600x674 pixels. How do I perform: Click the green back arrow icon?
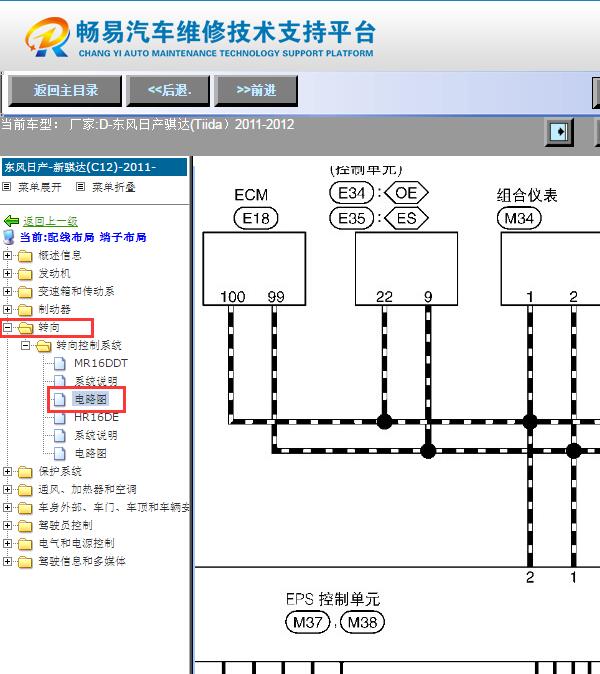point(11,221)
